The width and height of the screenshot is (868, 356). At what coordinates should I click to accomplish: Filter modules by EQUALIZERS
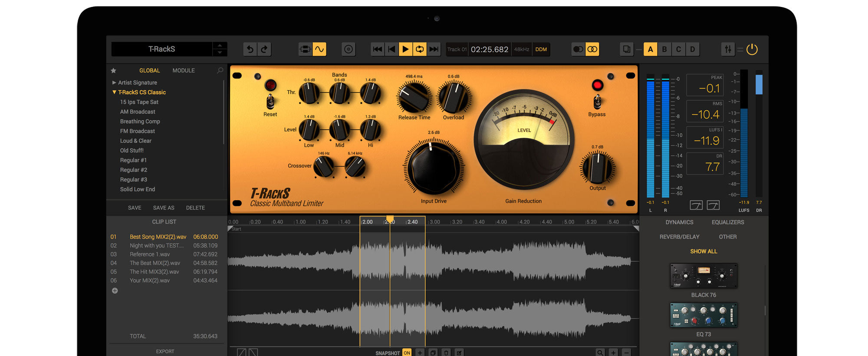tap(728, 222)
